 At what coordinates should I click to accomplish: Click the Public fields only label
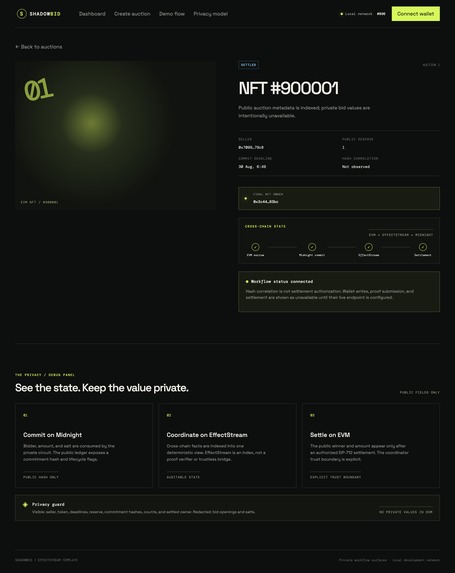coord(420,392)
